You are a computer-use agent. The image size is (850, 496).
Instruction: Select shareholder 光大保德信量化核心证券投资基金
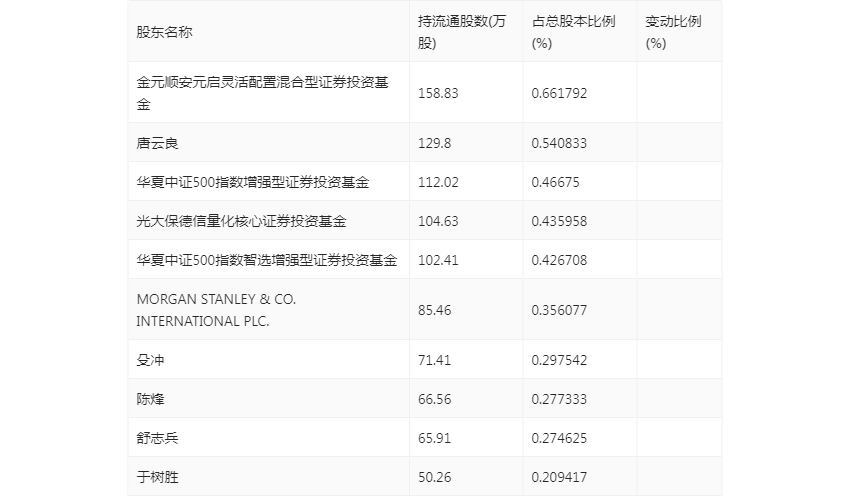(241, 221)
